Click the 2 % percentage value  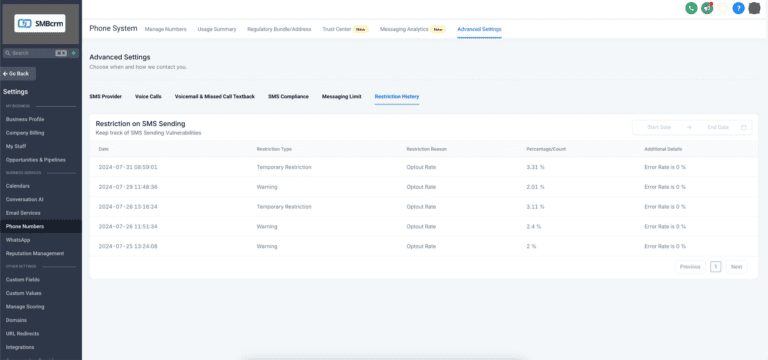[x=531, y=246]
